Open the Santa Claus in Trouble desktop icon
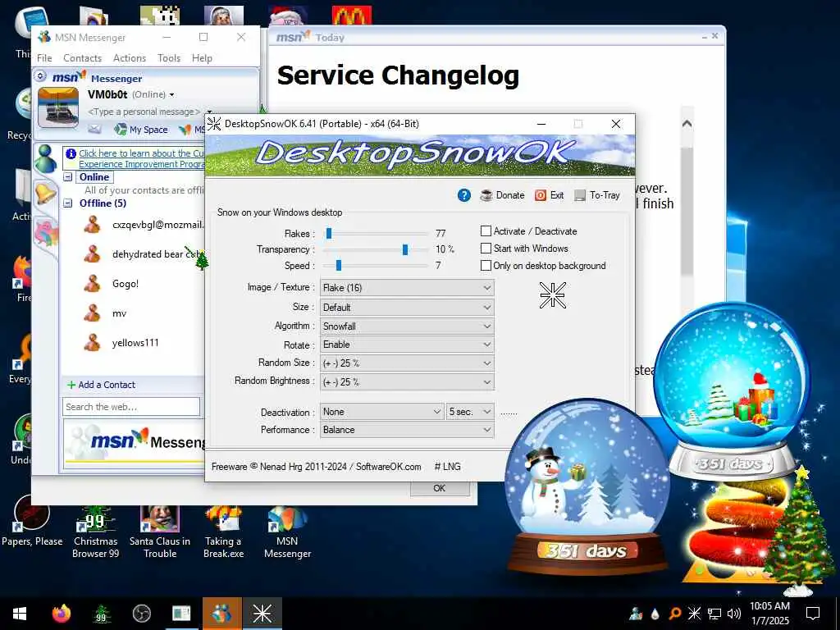The width and height of the screenshot is (840, 630). tap(160, 532)
